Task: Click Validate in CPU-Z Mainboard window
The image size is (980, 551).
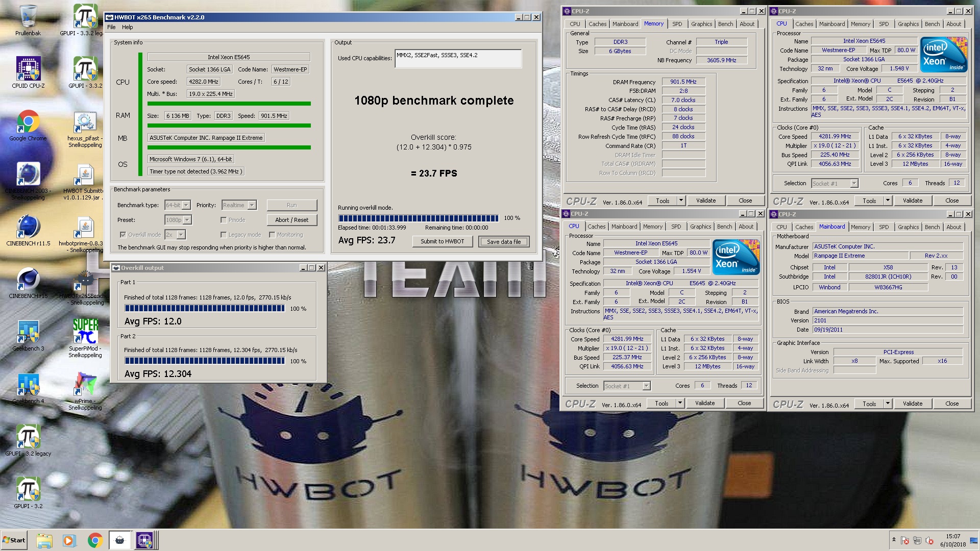Action: [913, 404]
